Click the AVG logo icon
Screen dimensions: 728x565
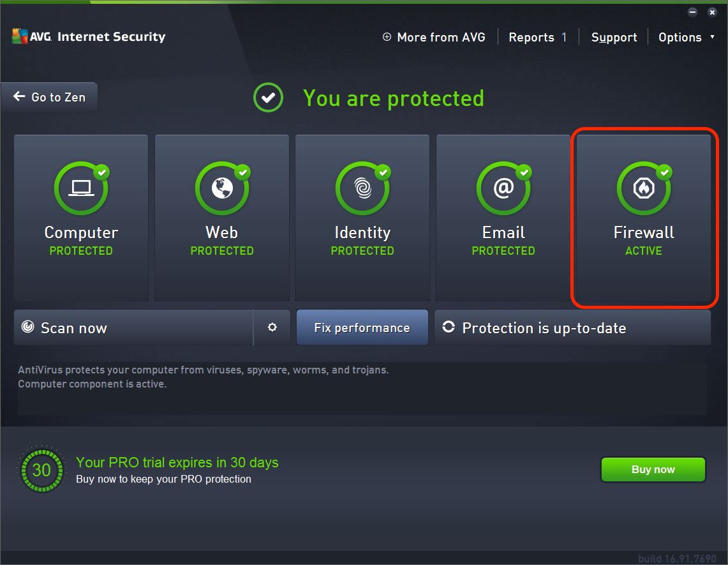[20, 36]
